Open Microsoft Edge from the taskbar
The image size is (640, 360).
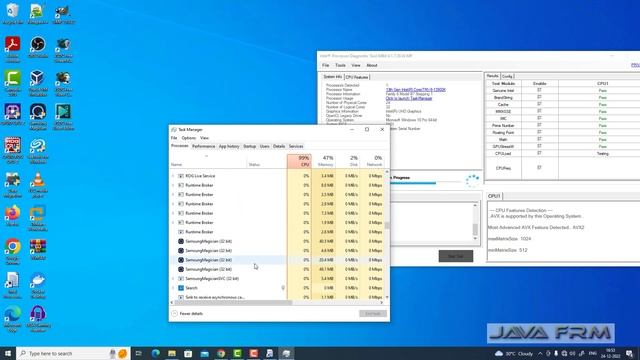coord(156,353)
